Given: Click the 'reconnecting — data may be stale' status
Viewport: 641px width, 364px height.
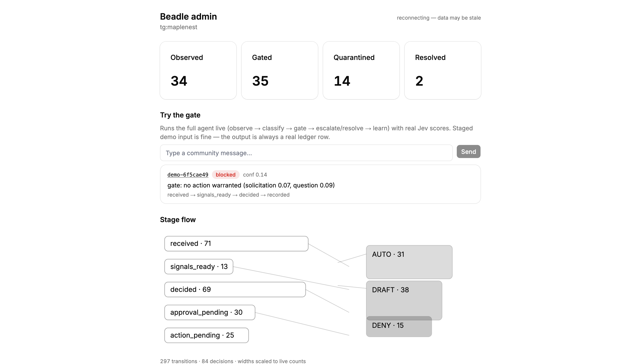Looking at the screenshot, I should (x=439, y=18).
